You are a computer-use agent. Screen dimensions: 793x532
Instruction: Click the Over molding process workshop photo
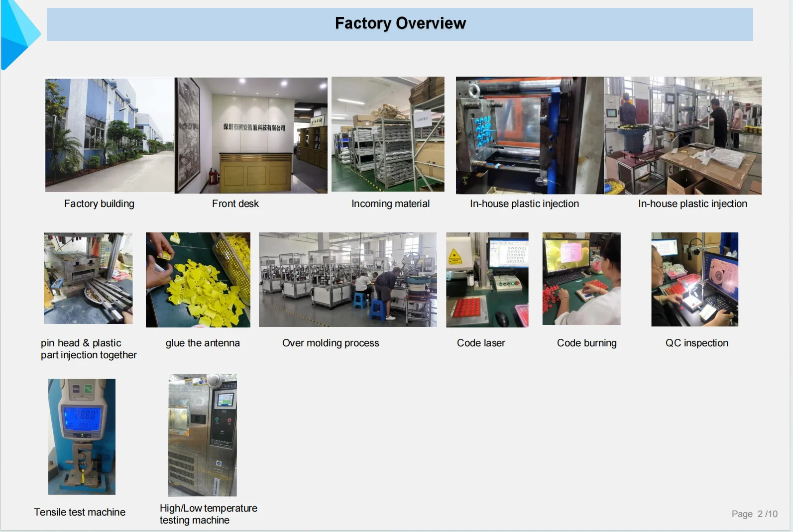click(347, 279)
